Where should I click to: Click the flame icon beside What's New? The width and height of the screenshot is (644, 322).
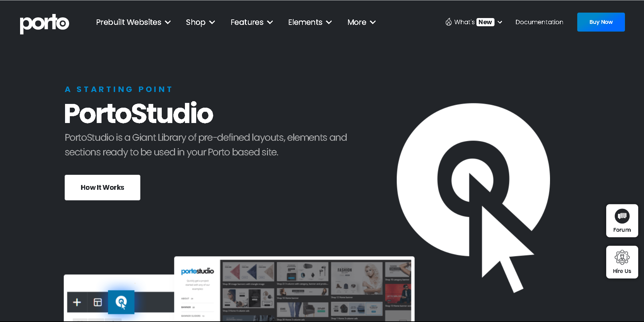[x=449, y=22]
